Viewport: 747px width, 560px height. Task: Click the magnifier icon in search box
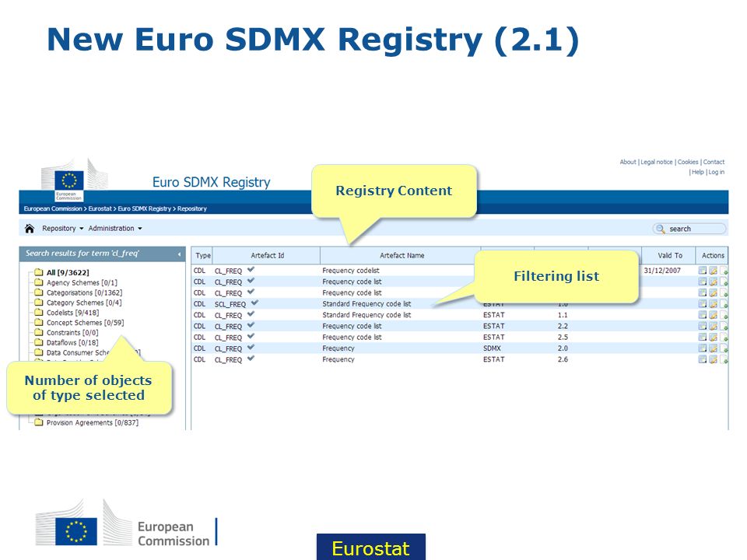coord(661,229)
